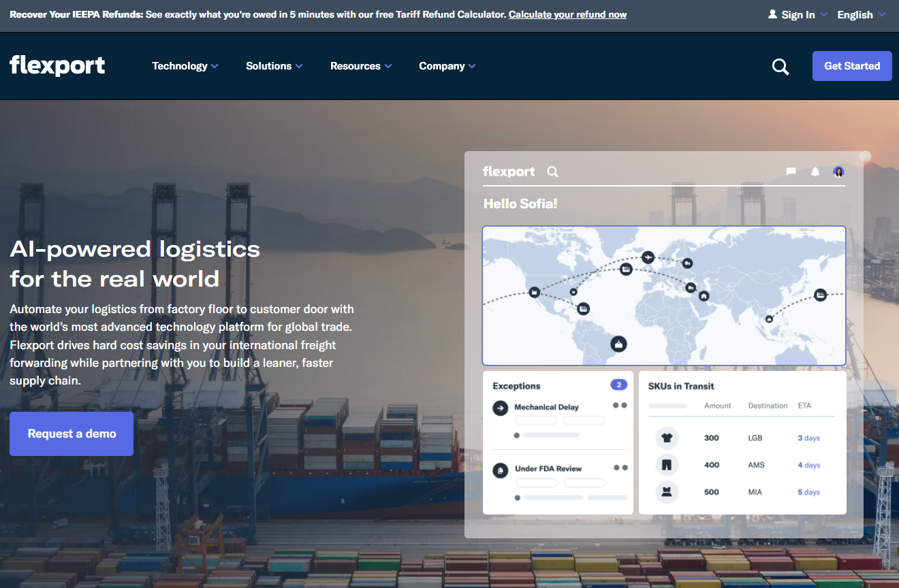Screen dimensions: 899x588
Task: Select the container marker over the North Atlantic
Action: click(626, 269)
